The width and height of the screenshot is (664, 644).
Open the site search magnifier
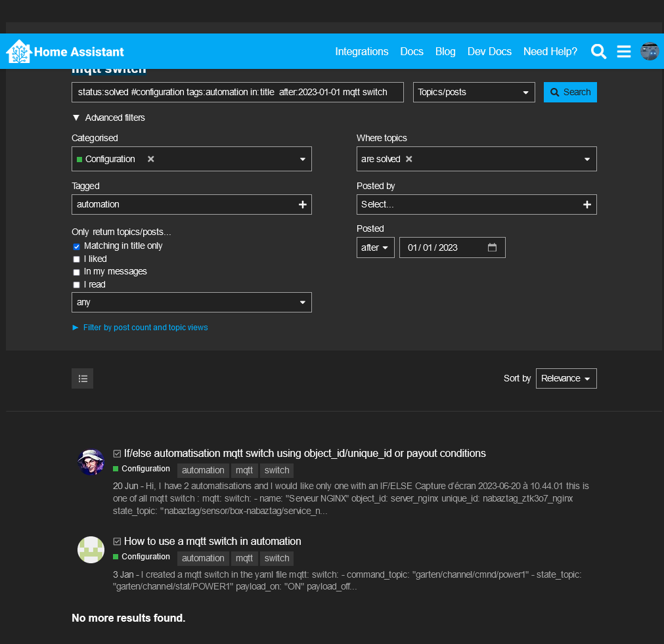(598, 51)
